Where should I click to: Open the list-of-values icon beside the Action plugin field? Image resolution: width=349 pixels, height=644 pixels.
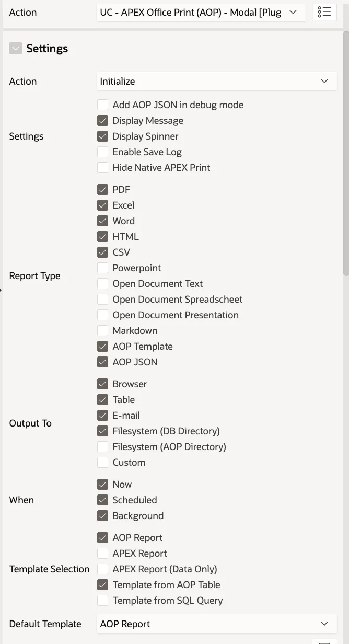tap(324, 12)
